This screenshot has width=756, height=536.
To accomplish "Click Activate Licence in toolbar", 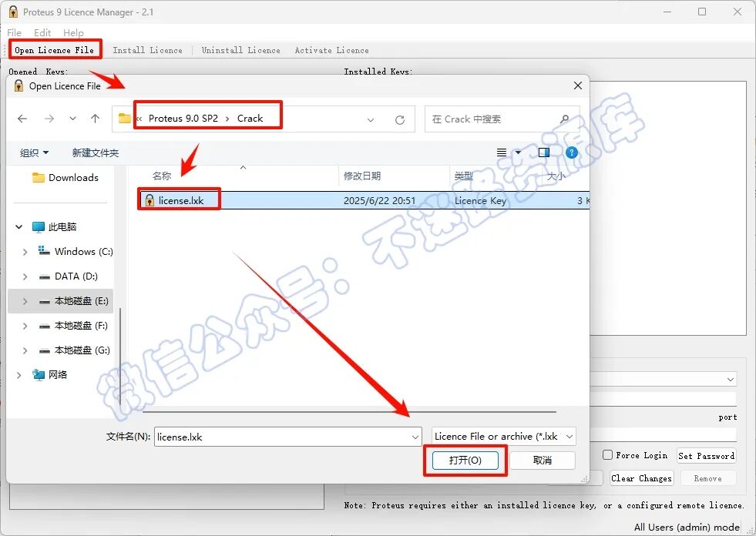I will tap(331, 50).
